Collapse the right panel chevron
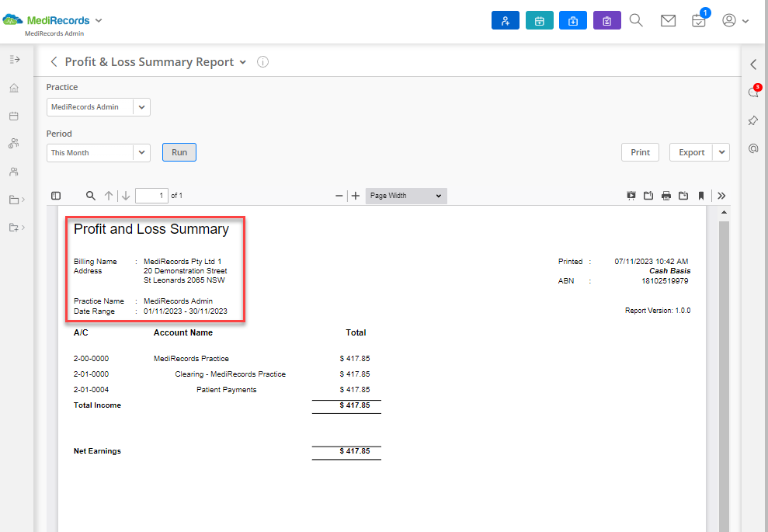Screen dimensions: 768x532 [753, 64]
